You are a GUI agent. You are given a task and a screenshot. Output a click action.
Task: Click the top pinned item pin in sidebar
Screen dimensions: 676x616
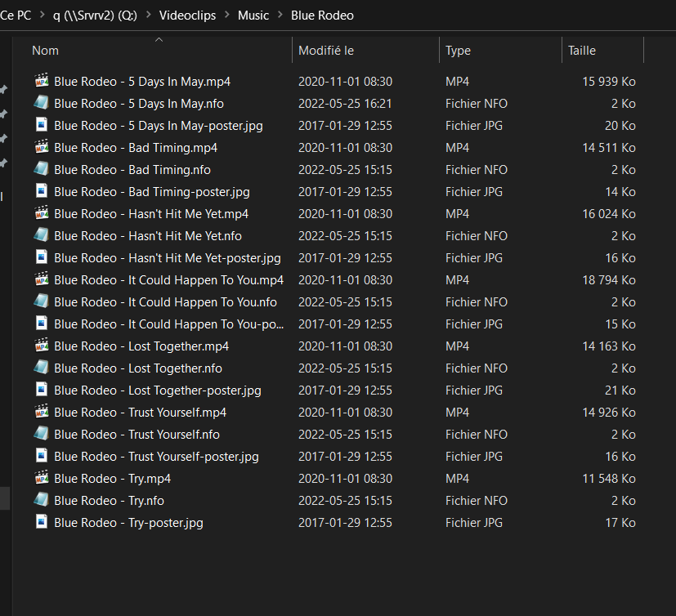[x=3, y=88]
